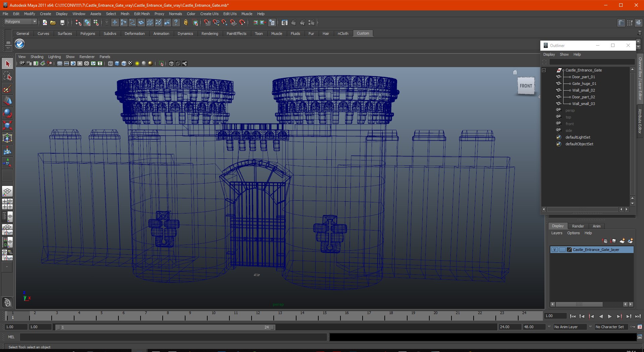Switch to four view layout
Viewport: 644px width, 352px height.
click(7, 204)
